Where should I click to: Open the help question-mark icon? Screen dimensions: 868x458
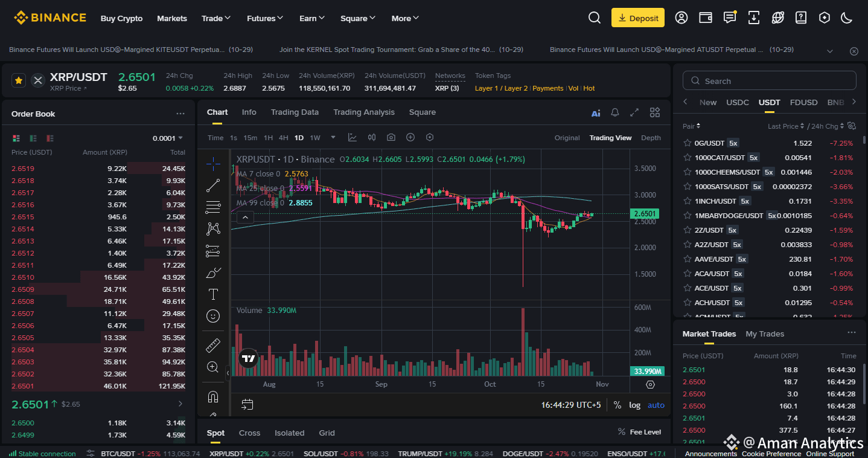800,18
